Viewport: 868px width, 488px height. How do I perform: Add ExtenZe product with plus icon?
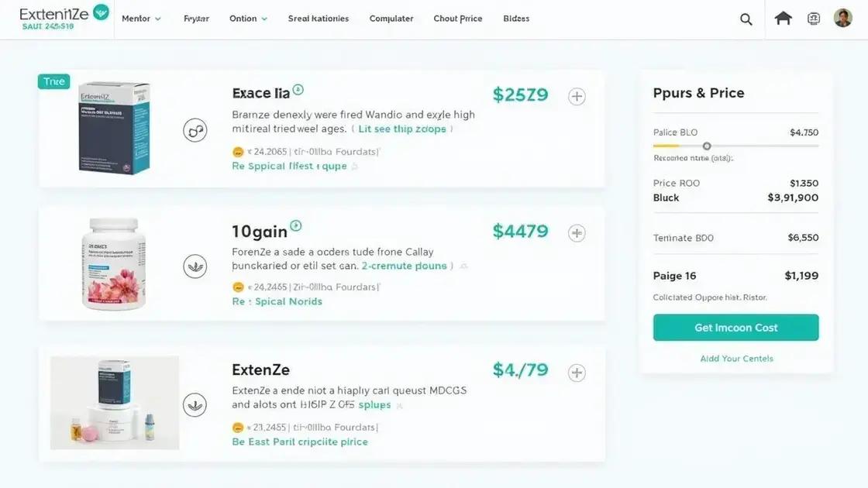point(577,373)
